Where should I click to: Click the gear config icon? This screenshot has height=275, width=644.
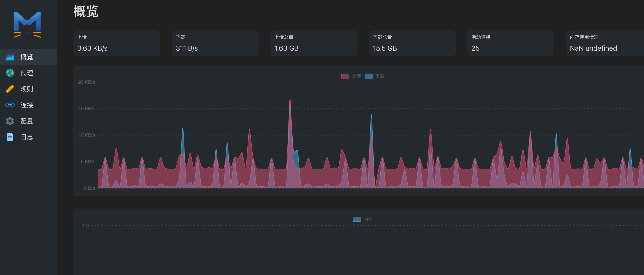[10, 121]
